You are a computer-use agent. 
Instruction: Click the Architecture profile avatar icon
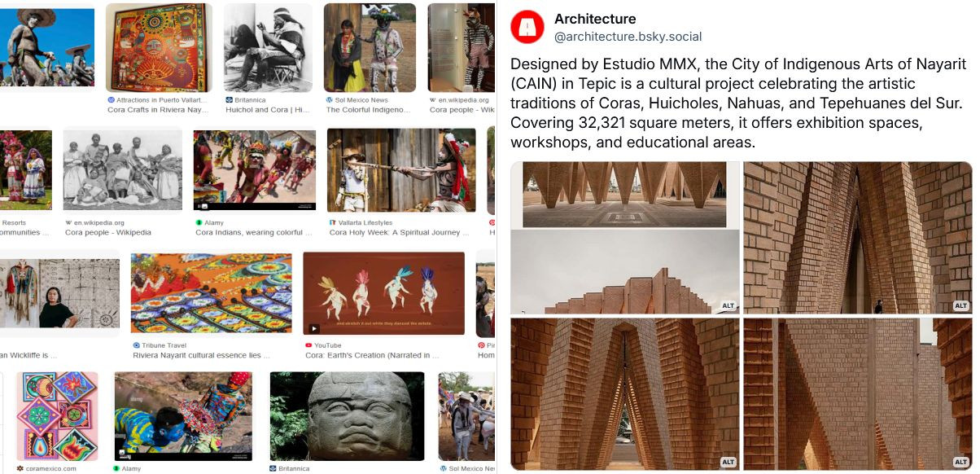tap(527, 27)
